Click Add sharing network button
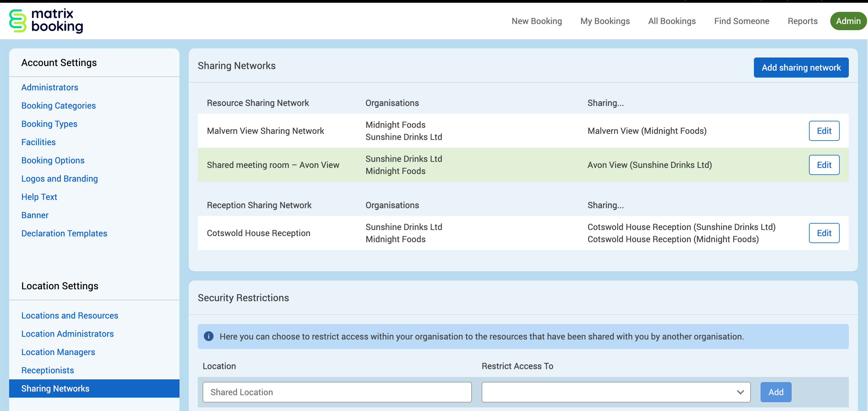Screen dimensions: 868x411 [800, 67]
